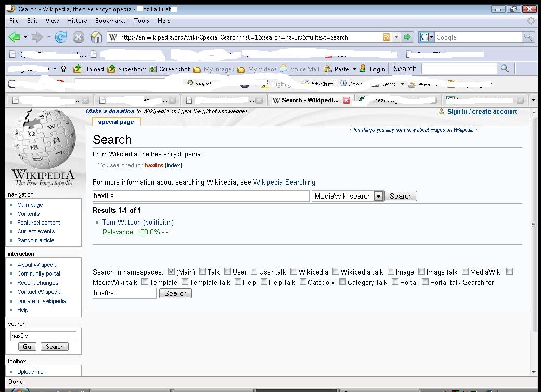541x392 pixels.
Task: Open My Images folder in toolbar
Action: (x=214, y=69)
